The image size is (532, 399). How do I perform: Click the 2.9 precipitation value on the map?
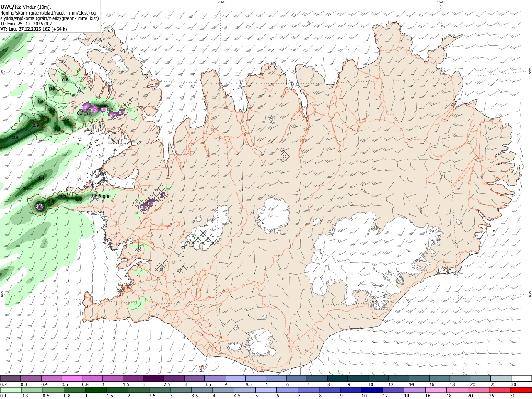[x=36, y=125]
